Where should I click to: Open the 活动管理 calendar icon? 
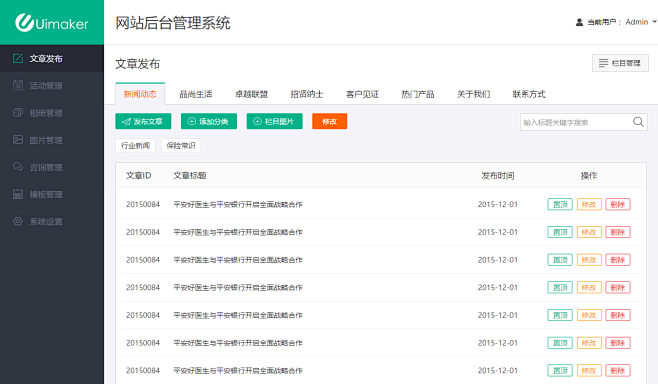click(x=18, y=85)
